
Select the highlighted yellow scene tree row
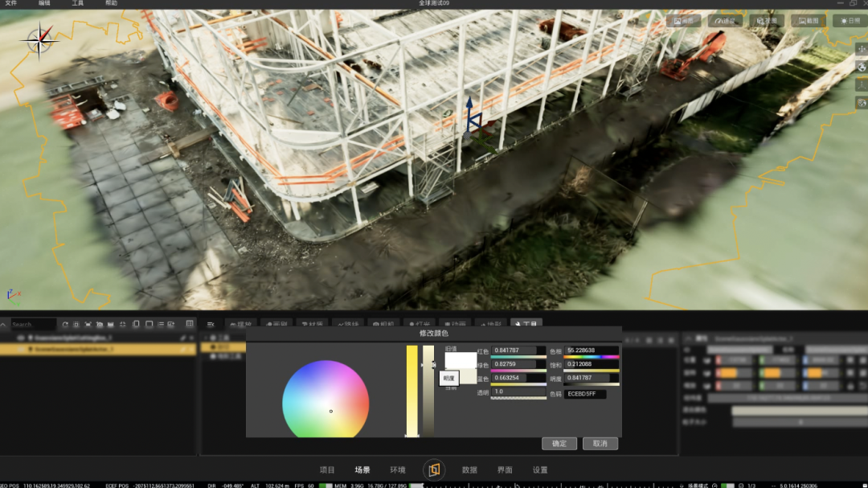tap(98, 350)
